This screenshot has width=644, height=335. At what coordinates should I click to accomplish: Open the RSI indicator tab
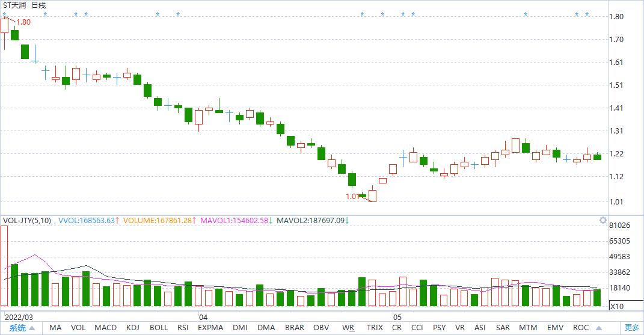(x=183, y=328)
